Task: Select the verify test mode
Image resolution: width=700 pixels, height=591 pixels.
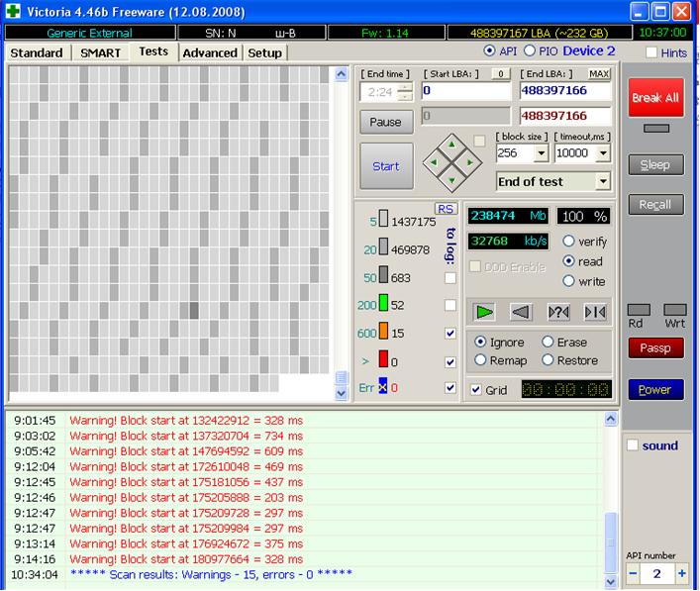Action: click(x=568, y=241)
